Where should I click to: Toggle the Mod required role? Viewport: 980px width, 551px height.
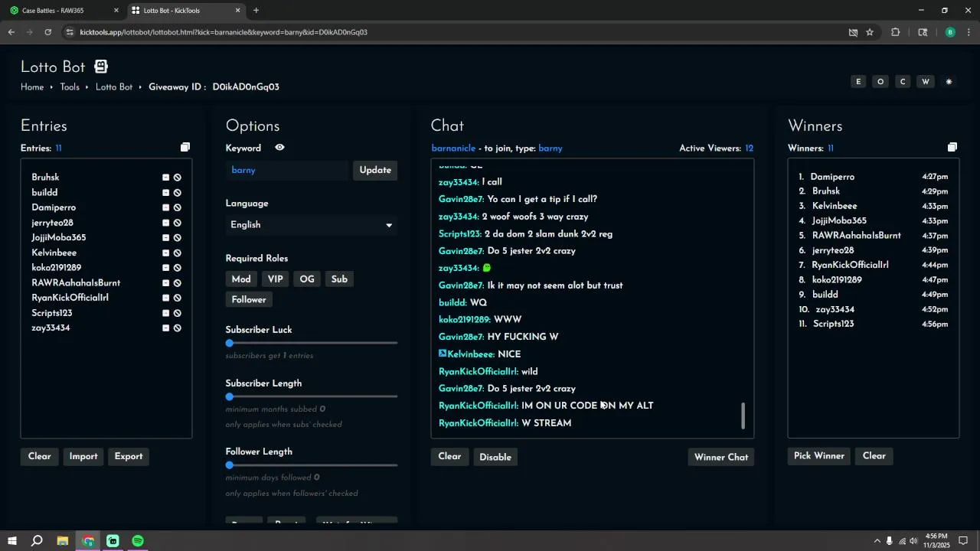click(x=241, y=279)
